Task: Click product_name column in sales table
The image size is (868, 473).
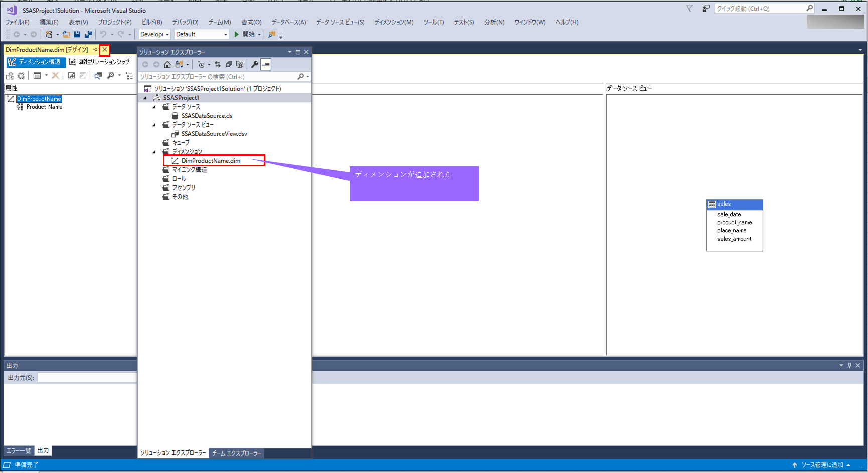Action: [734, 223]
